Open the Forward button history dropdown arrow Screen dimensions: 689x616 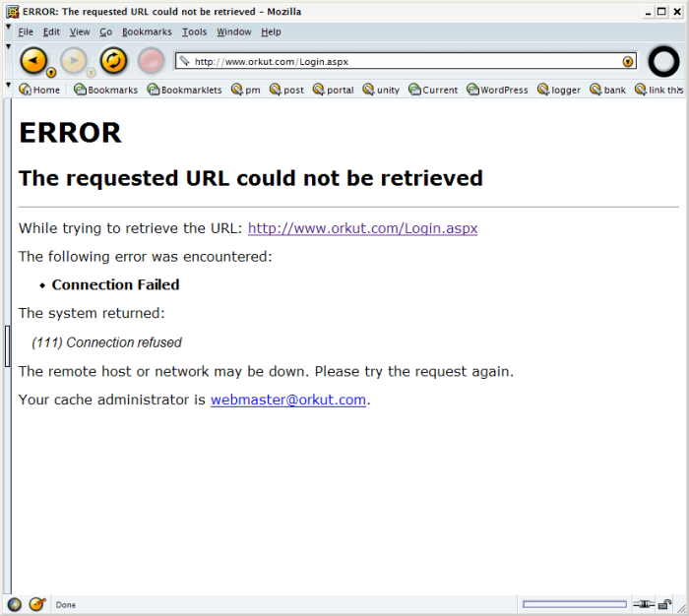[91, 73]
